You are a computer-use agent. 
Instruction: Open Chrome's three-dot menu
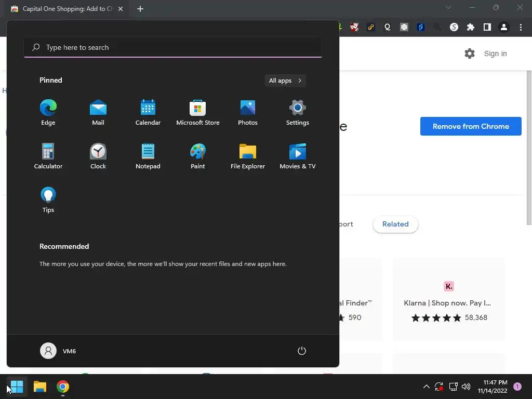tap(521, 27)
